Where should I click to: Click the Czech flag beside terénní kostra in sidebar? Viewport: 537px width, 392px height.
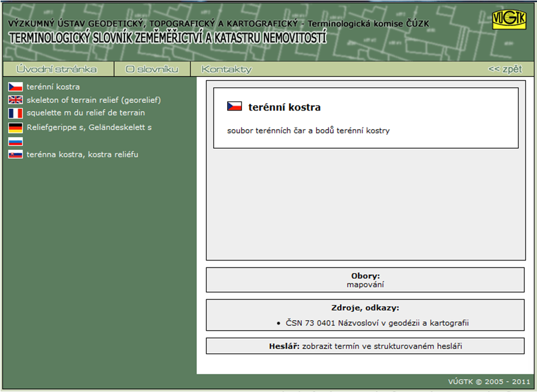(x=16, y=87)
